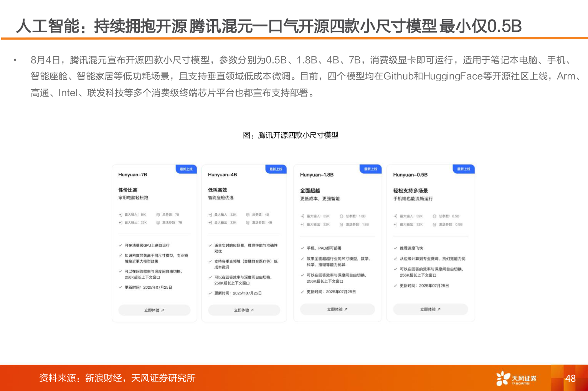Click max output icon on Hunyuan-4B card
Viewport: 588px width, 391px height.
(210, 222)
